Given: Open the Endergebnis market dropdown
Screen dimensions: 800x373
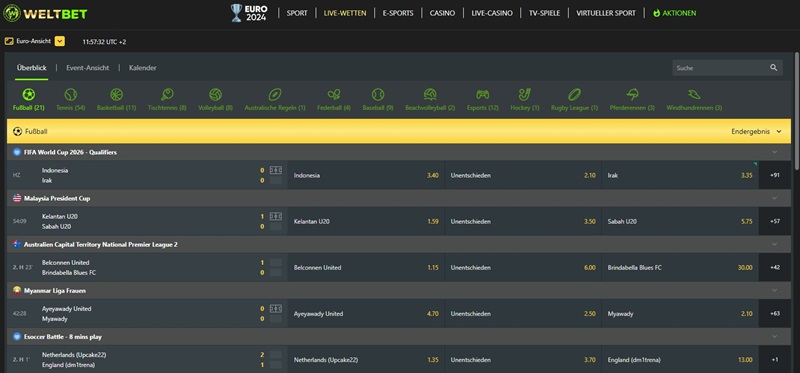Looking at the screenshot, I should [x=756, y=131].
